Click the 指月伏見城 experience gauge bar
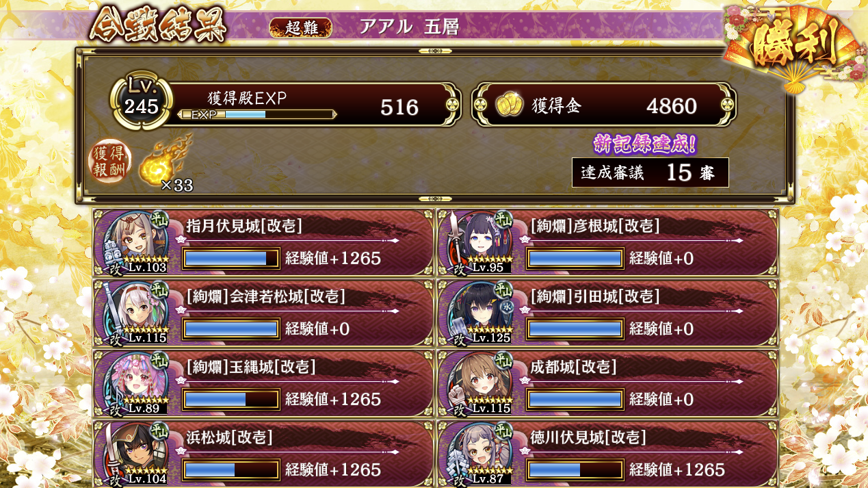 click(231, 258)
